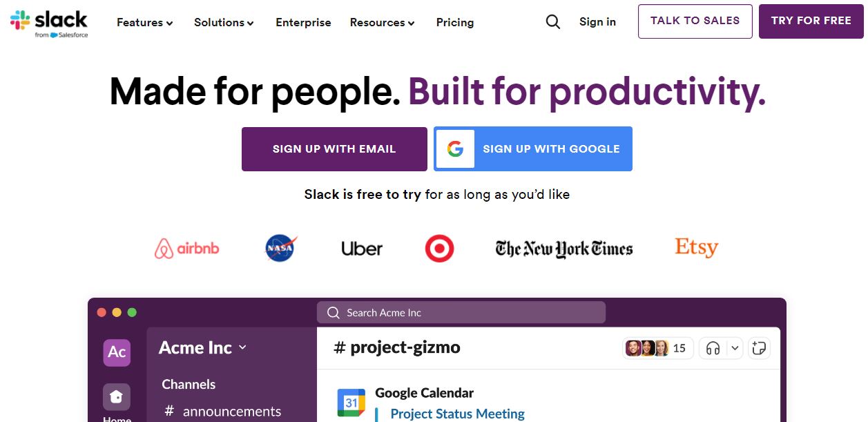Click the NASA logo

[280, 249]
